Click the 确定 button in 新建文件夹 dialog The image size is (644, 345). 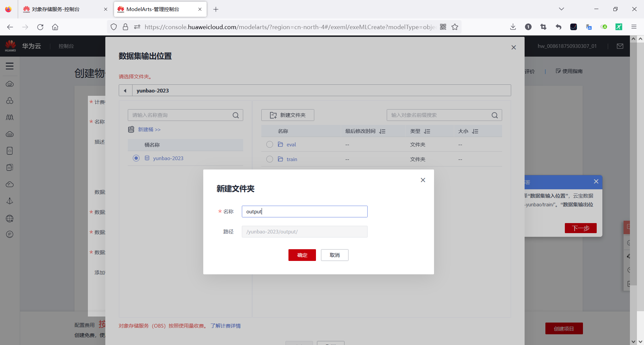[302, 255]
